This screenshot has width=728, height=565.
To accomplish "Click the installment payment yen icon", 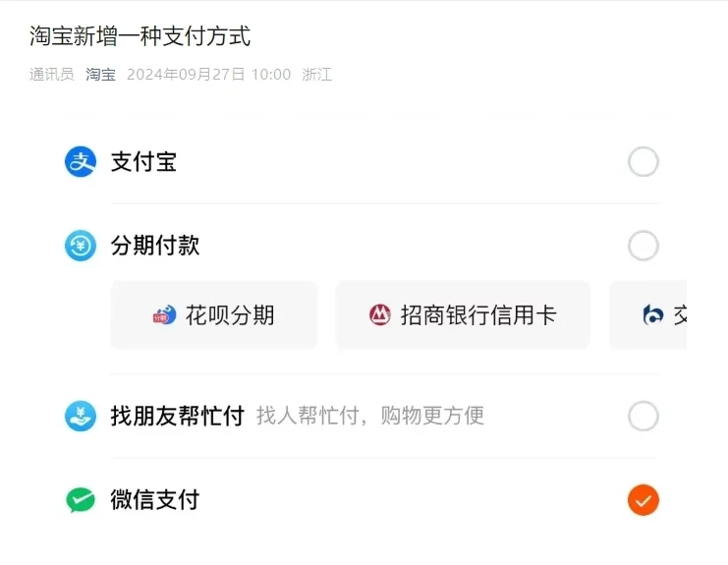I will 81,246.
